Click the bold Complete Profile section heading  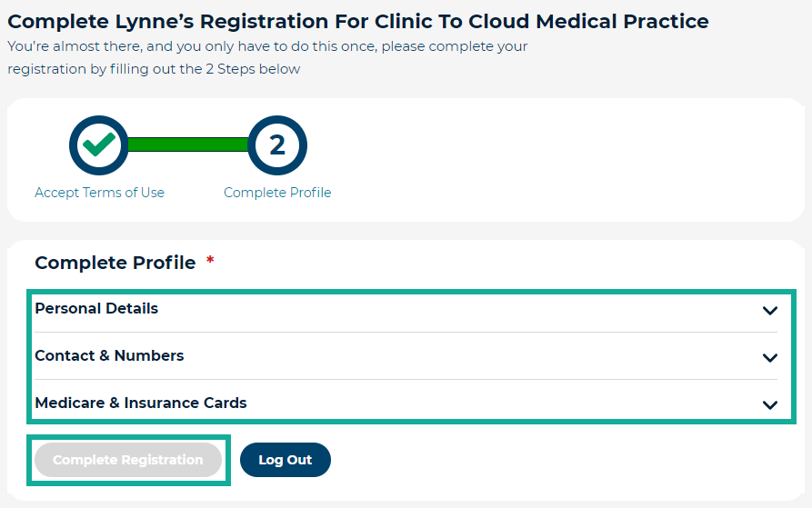115,263
